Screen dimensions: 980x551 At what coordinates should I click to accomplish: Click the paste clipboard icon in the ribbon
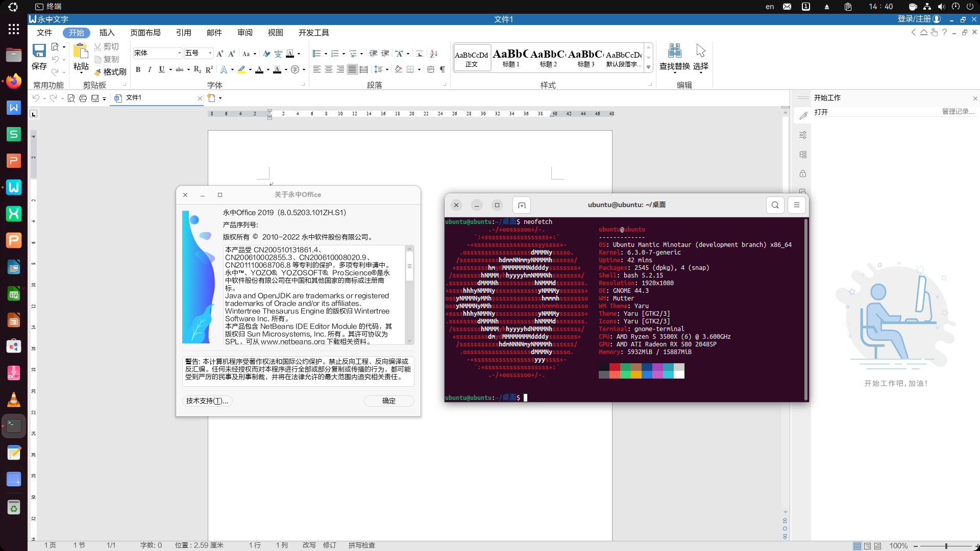[x=81, y=51]
